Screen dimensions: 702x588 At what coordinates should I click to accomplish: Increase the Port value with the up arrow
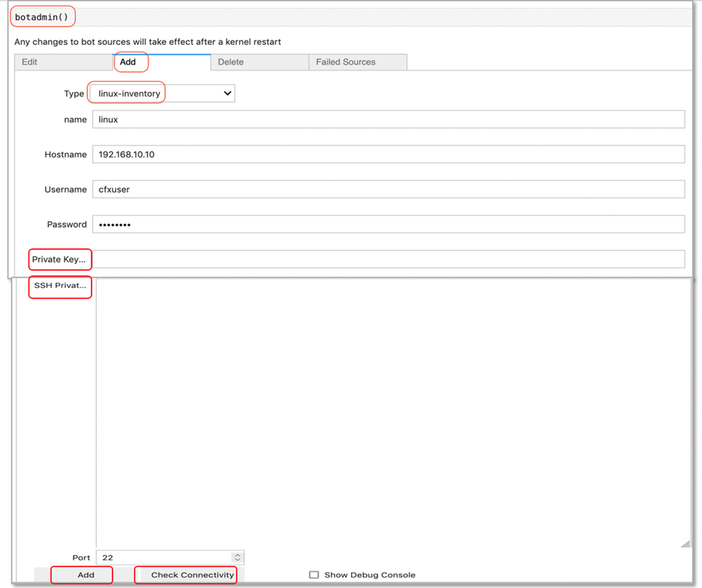pos(238,555)
